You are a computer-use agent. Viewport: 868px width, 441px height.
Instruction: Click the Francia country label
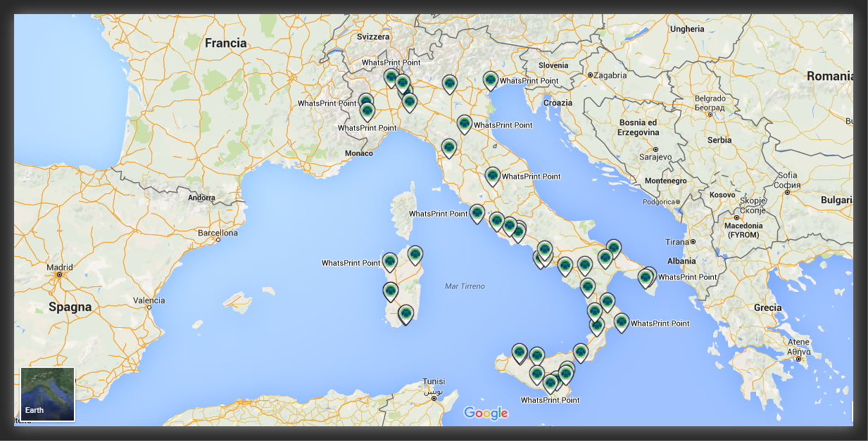226,44
